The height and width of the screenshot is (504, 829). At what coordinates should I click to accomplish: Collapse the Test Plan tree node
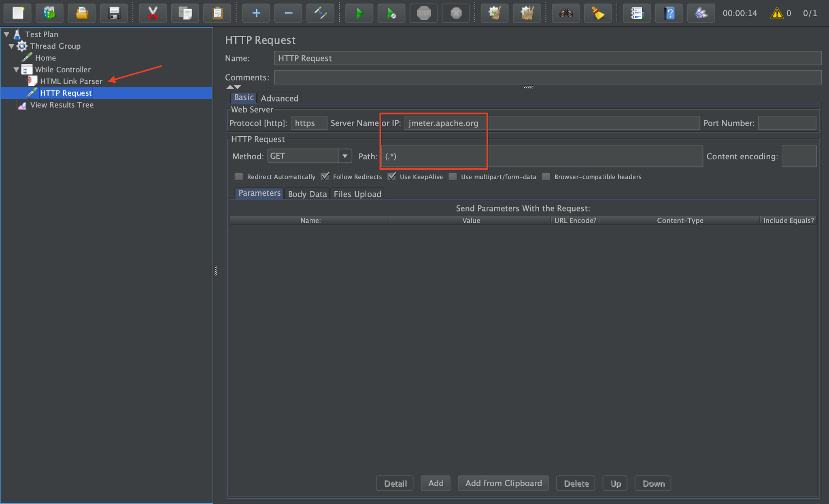(x=6, y=34)
